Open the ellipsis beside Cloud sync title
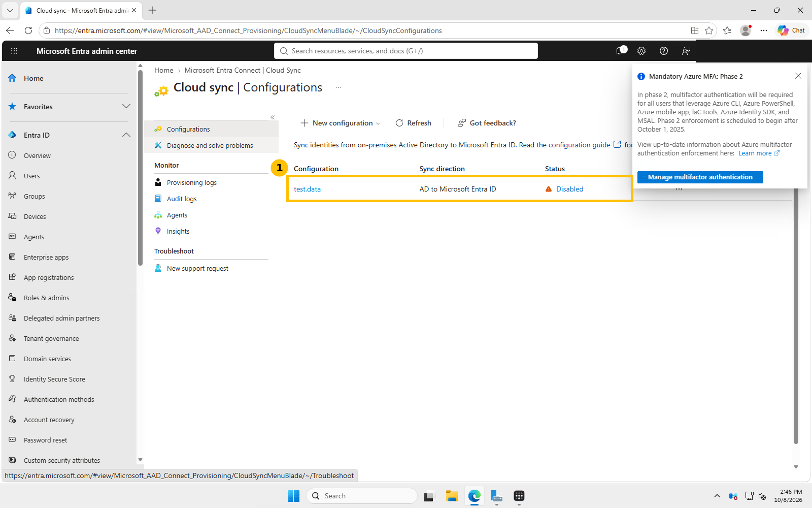The height and width of the screenshot is (508, 812). (339, 87)
